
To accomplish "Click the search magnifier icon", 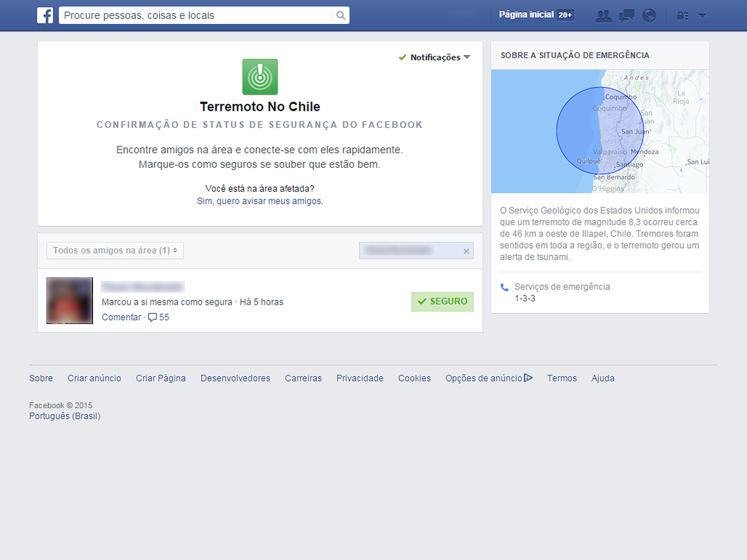I will click(341, 15).
